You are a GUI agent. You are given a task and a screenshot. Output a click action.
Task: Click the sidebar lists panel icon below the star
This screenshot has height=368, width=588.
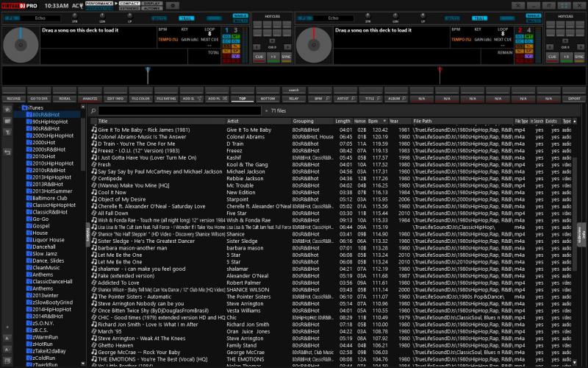pyautogui.click(x=7, y=121)
